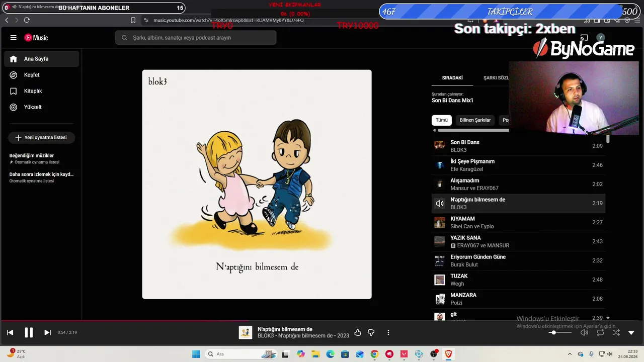Play Alışamadım by Mansur ve ERAY067

click(x=518, y=184)
